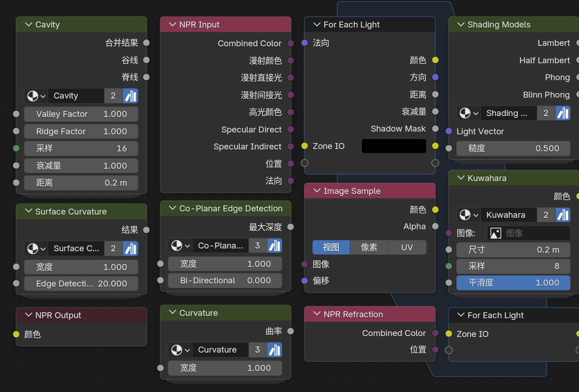Click the NPR Output 颜色 input socket

pyautogui.click(x=17, y=335)
